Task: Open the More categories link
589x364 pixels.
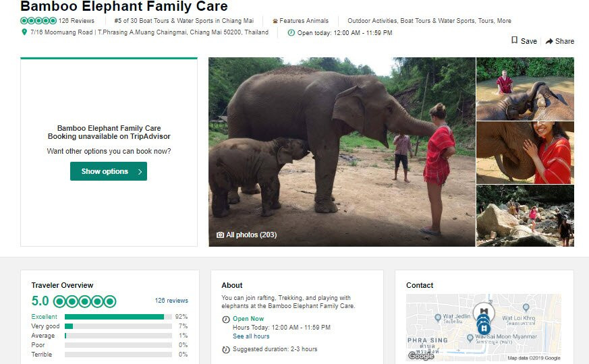Action: [504, 21]
